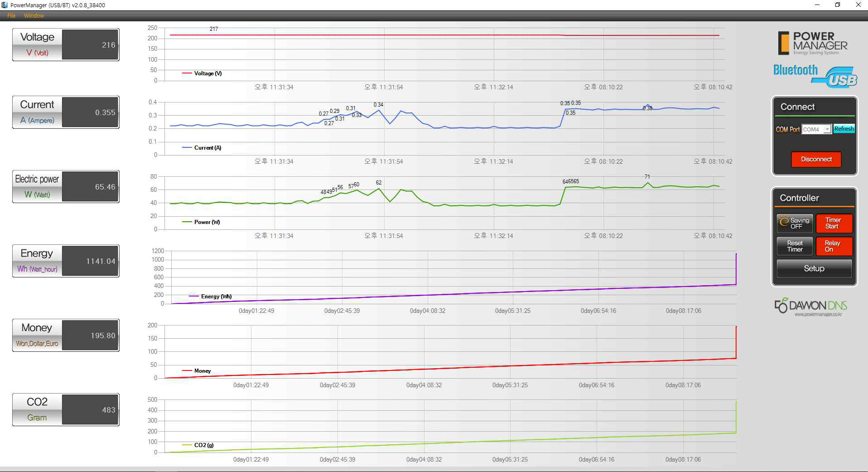
Task: Click the 62 data label on power chart
Action: point(379,183)
